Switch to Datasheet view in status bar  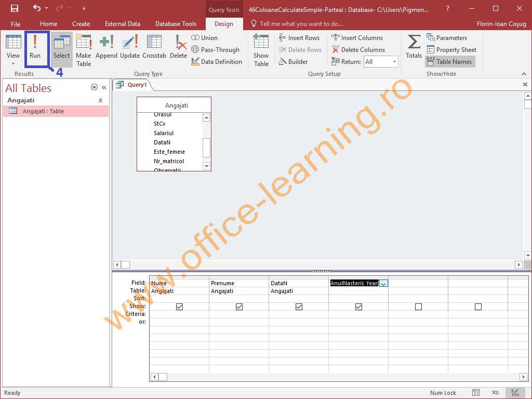[x=476, y=393]
